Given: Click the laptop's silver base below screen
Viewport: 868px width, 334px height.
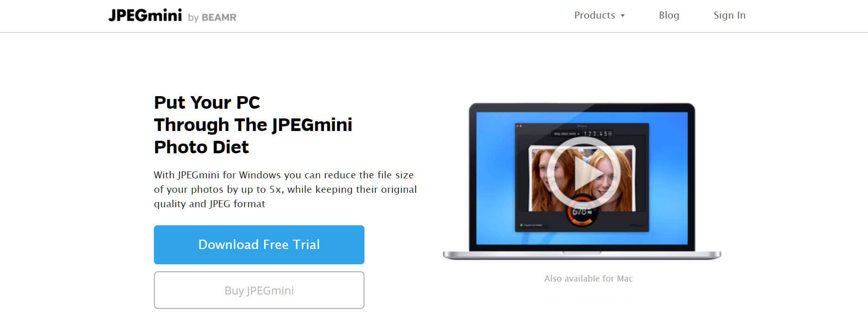Looking at the screenshot, I should [582, 255].
